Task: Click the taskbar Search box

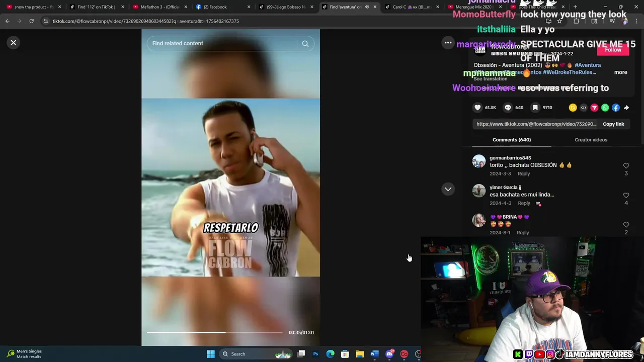Action: point(257,354)
